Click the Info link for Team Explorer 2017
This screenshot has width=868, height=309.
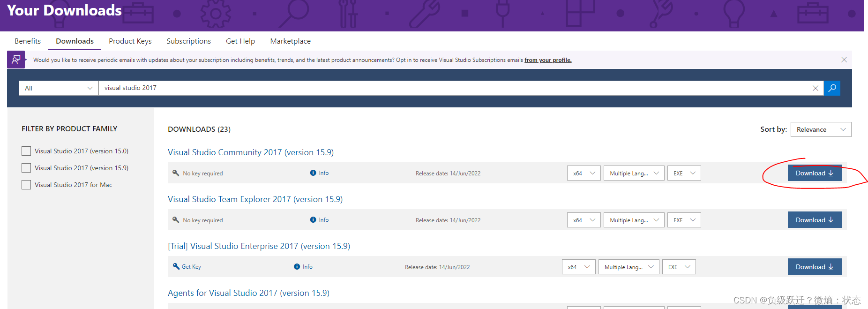coord(324,220)
